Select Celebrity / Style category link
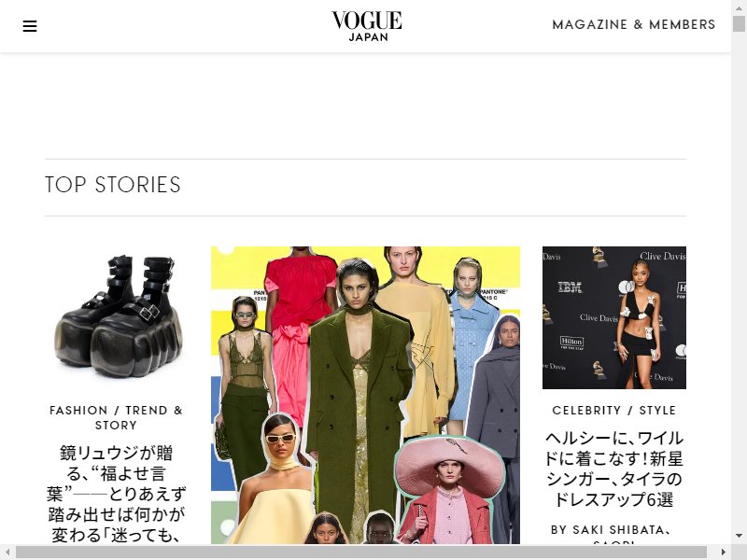This screenshot has width=747, height=560. (x=614, y=411)
